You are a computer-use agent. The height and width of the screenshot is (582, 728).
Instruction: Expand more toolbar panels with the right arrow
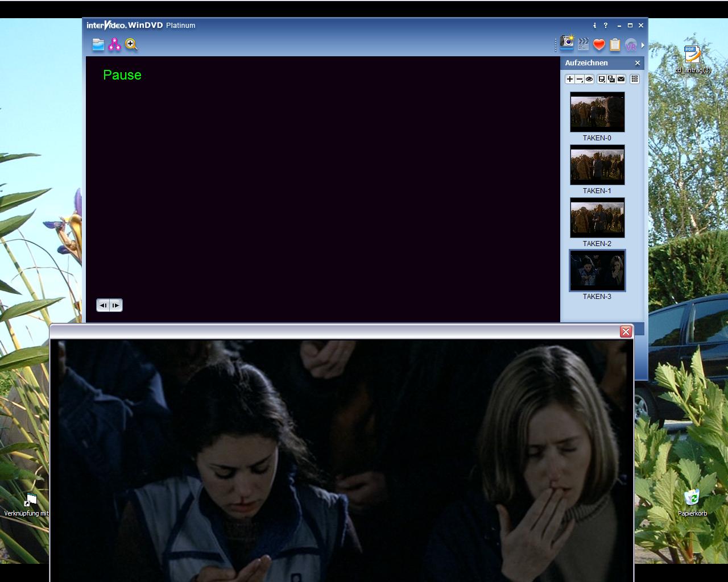click(x=643, y=45)
